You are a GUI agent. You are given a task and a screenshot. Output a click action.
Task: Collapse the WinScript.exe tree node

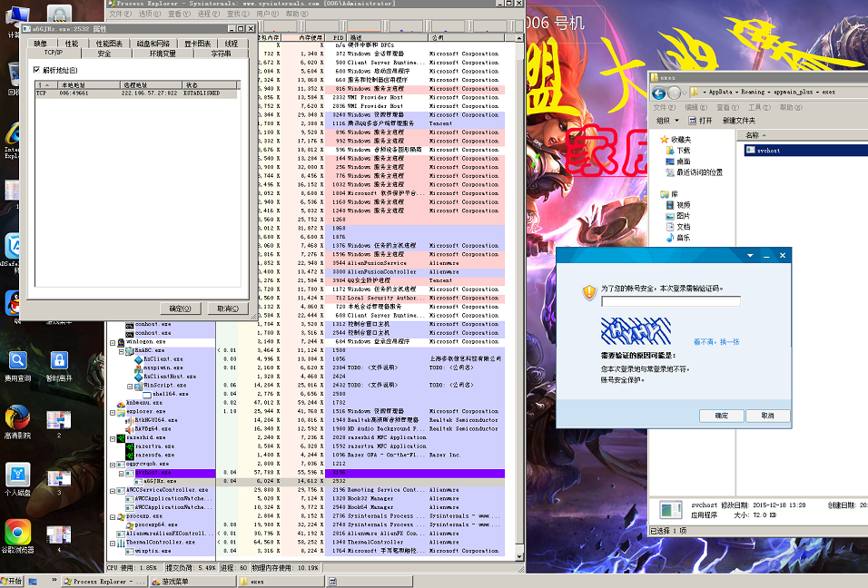click(x=130, y=386)
